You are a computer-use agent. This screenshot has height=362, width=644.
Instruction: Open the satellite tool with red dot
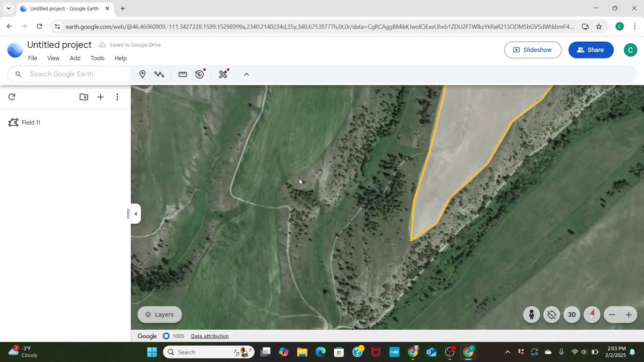click(223, 74)
